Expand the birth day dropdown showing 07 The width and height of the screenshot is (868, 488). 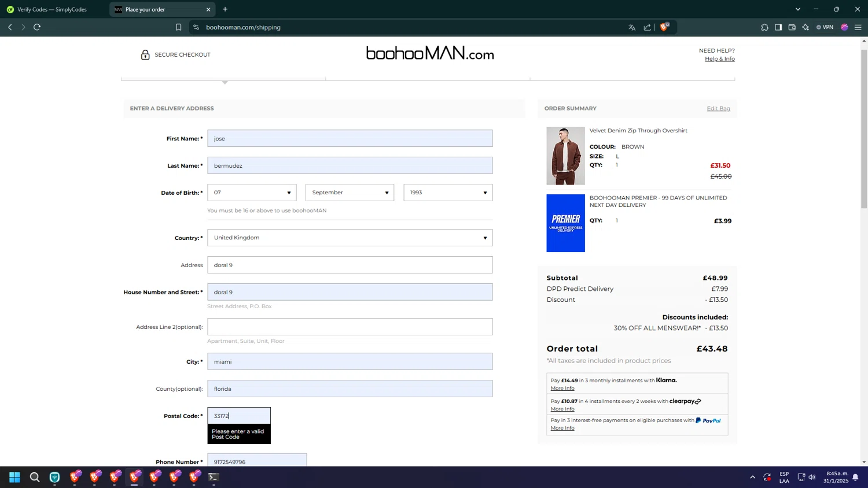(252, 193)
